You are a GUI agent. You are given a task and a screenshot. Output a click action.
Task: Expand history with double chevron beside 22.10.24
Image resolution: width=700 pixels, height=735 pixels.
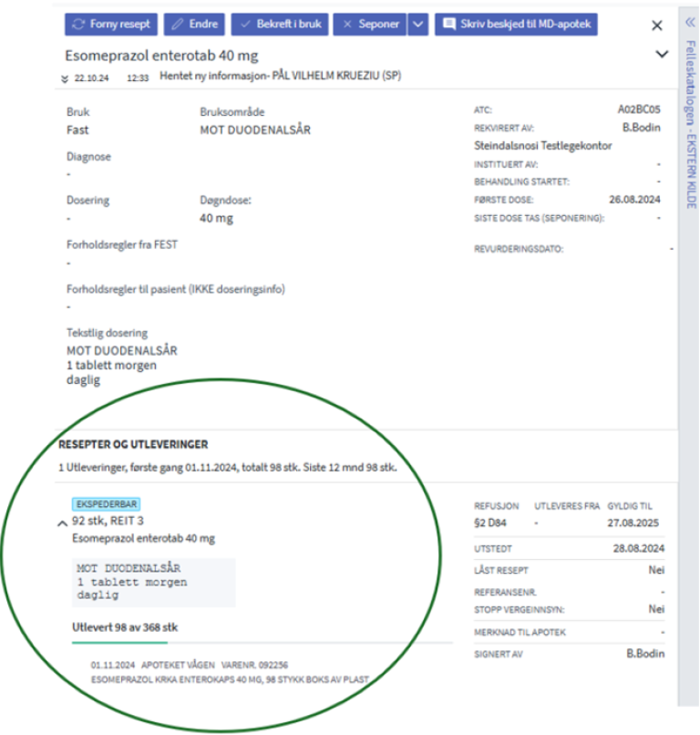pyautogui.click(x=65, y=78)
